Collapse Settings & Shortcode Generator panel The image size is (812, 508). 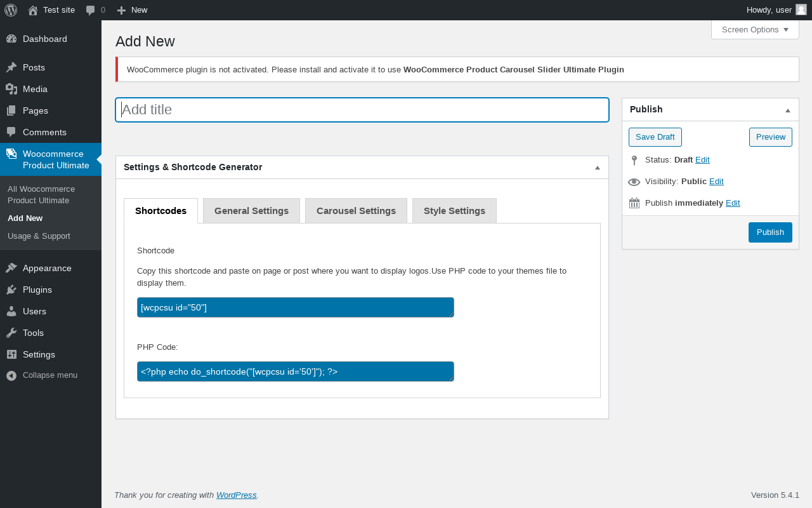pos(598,168)
